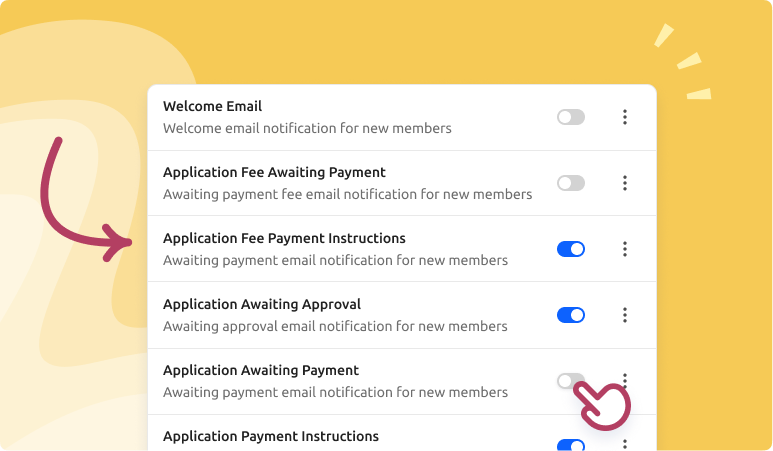Click kebab menu for Application Fee Payment Instructions
The image size is (773, 451).
pos(625,249)
